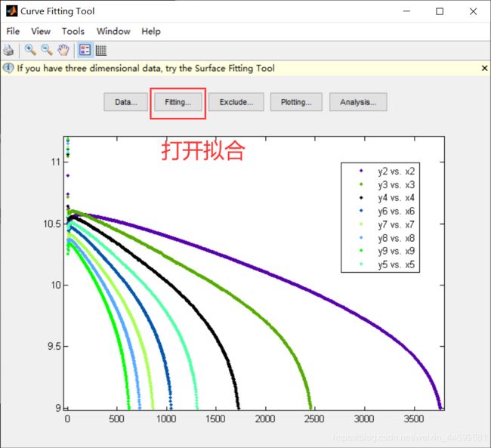491x448 pixels.
Task: Click legend entry y4 vs. x4
Action: [x=396, y=198]
